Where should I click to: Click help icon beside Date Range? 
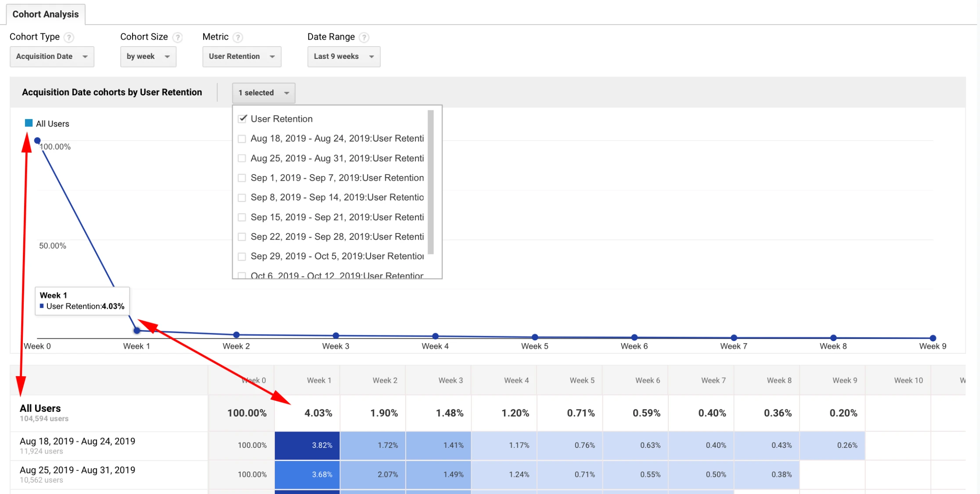pyautogui.click(x=364, y=37)
